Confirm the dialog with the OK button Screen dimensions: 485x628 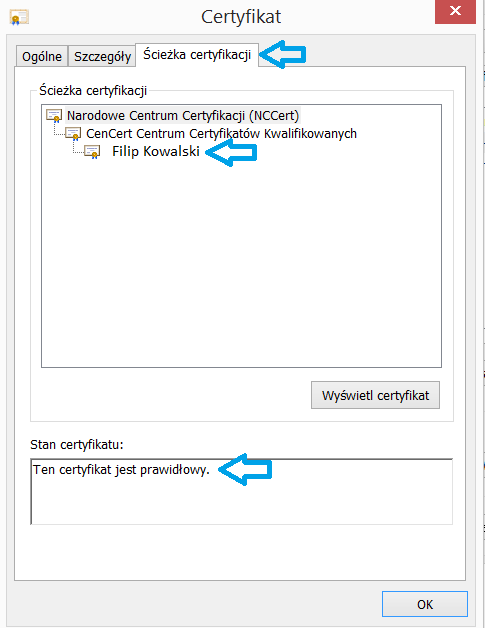(425, 604)
